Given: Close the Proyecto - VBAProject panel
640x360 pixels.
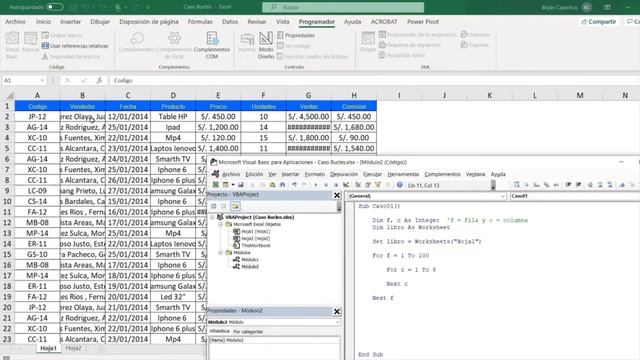Looking at the screenshot, I should (337, 195).
